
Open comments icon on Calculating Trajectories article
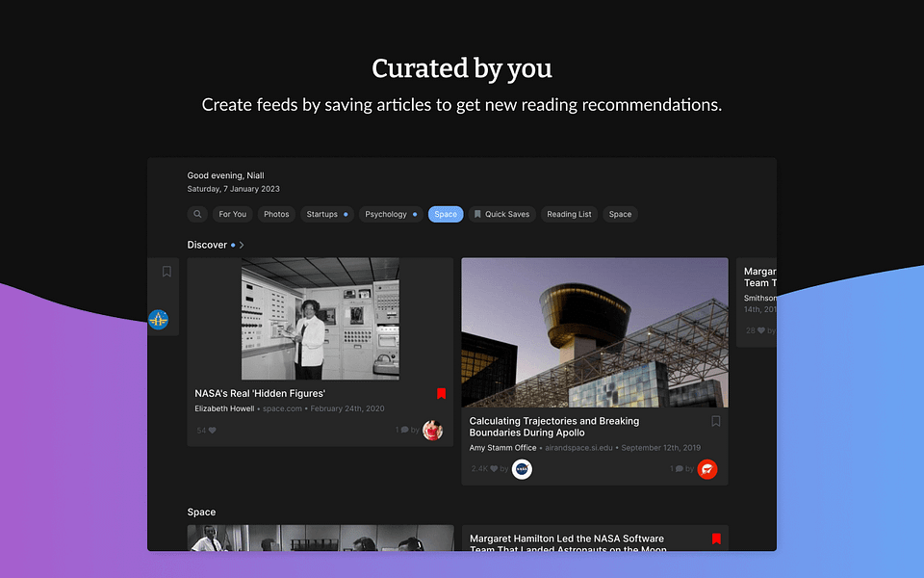tap(680, 469)
